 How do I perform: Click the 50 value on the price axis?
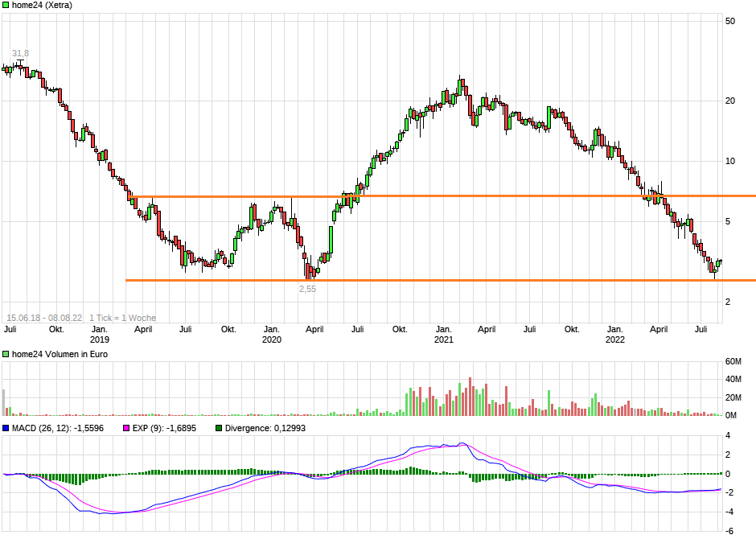pos(729,23)
